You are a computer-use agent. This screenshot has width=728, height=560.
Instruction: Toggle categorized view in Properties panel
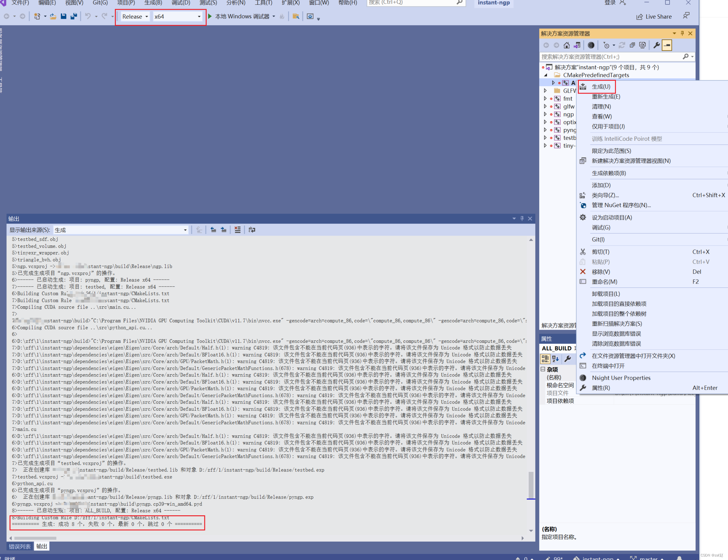(545, 359)
